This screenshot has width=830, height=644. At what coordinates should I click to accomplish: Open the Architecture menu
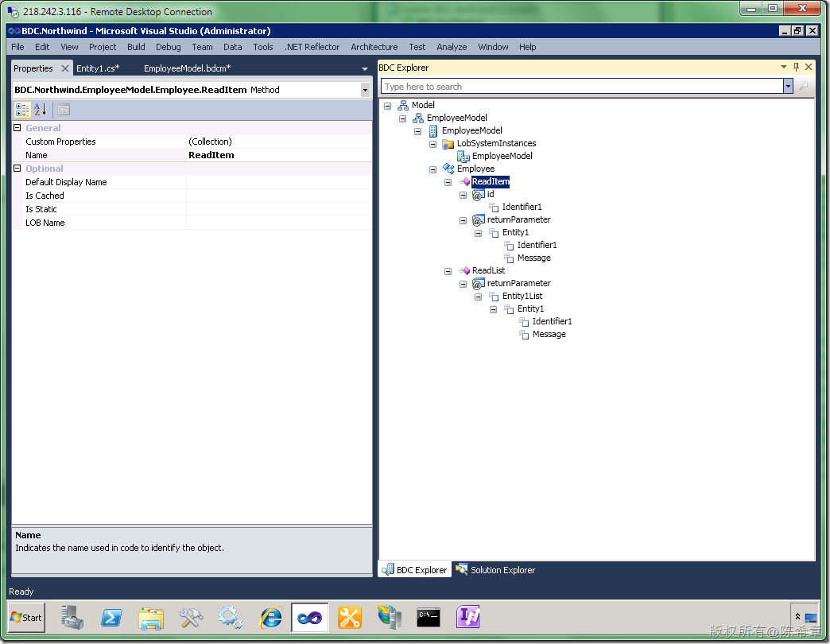pos(374,47)
